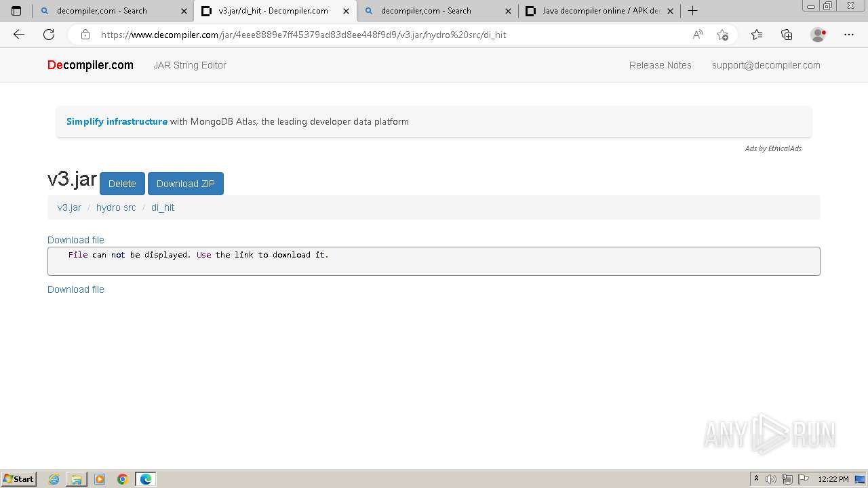View site information lock icon
This screenshot has width=868, height=488.
85,35
